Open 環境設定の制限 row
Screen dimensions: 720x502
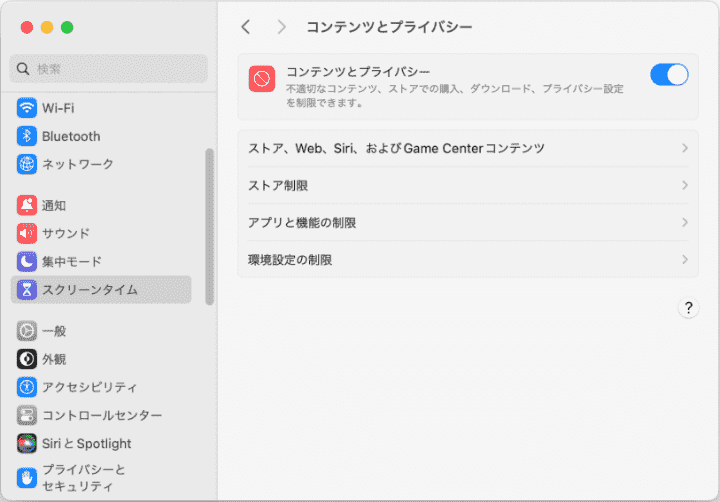(467, 259)
